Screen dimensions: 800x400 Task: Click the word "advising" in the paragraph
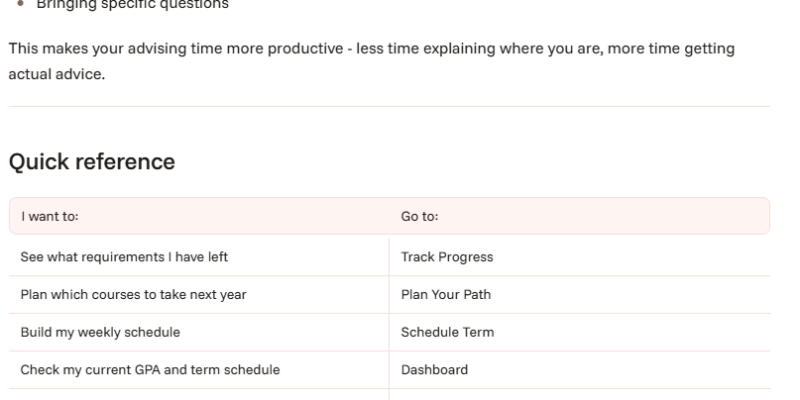coord(157,49)
